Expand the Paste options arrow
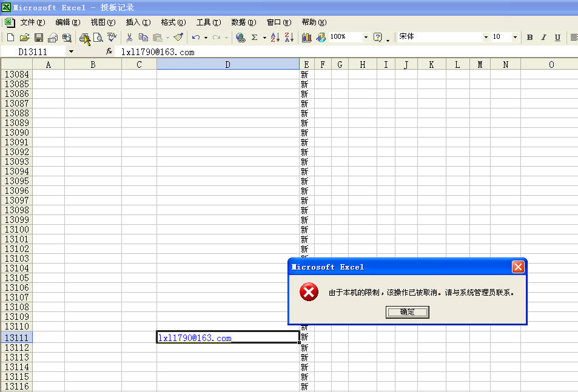 167,38
